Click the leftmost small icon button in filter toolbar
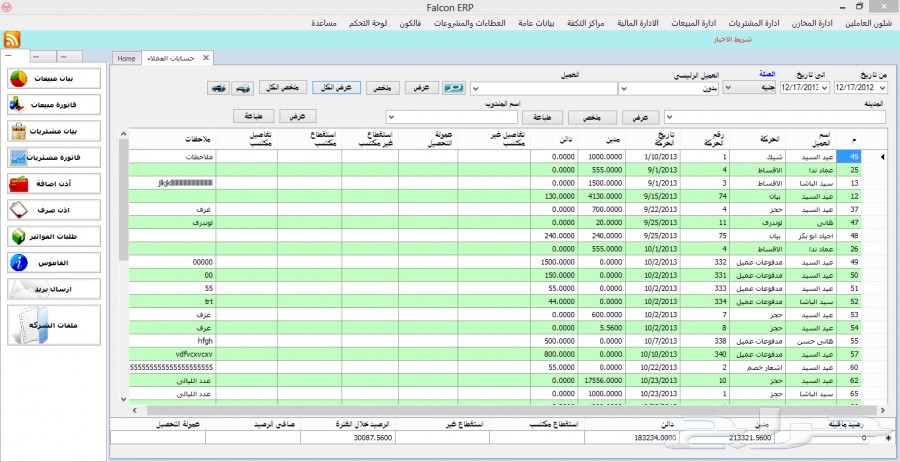 coord(218,88)
